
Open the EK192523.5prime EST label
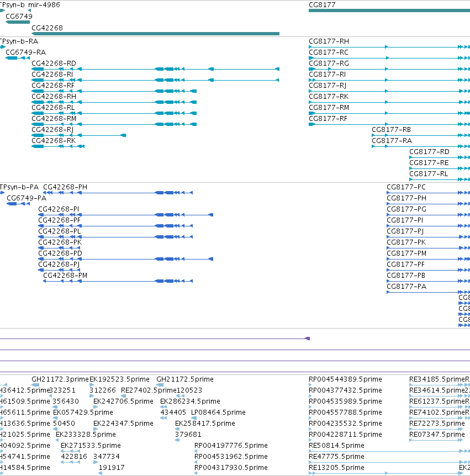pyautogui.click(x=119, y=379)
